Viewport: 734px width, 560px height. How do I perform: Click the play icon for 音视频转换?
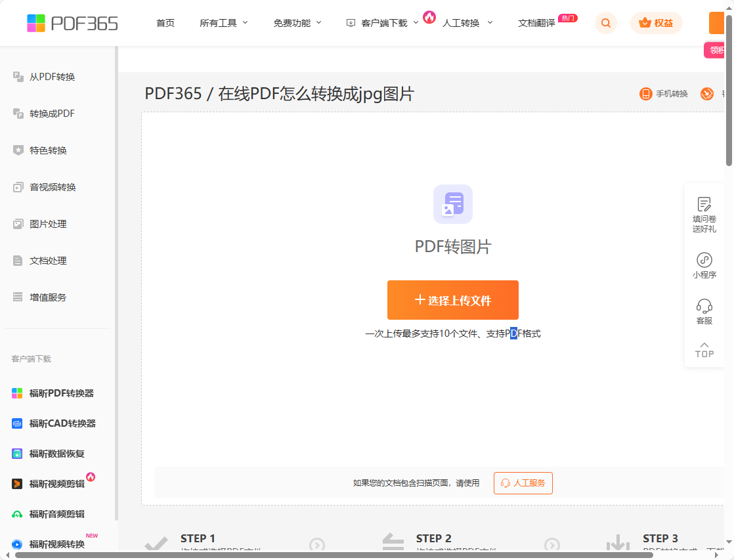(x=18, y=187)
